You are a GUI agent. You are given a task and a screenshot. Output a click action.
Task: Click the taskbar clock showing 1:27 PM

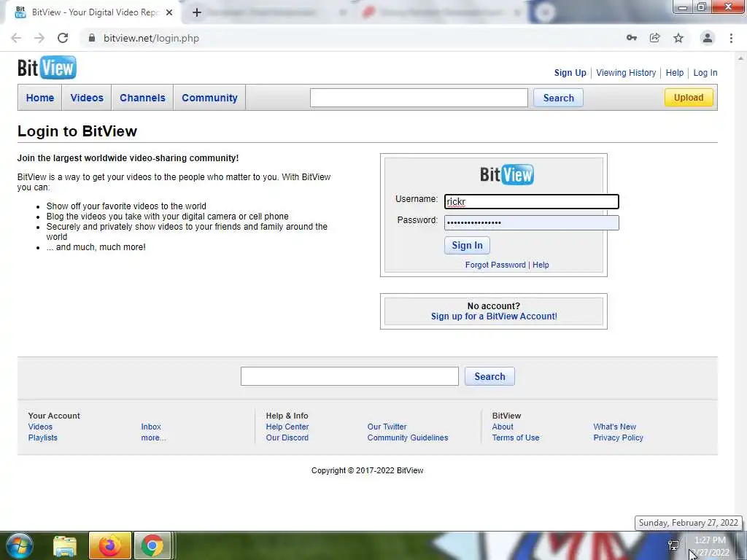point(710,540)
